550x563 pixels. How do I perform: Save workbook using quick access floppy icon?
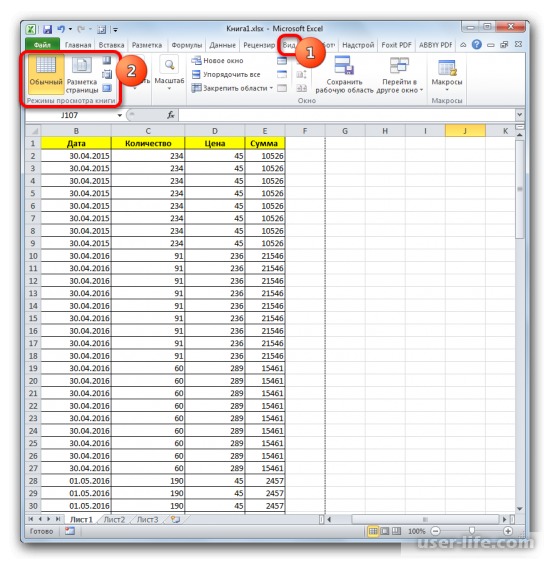pos(47,29)
